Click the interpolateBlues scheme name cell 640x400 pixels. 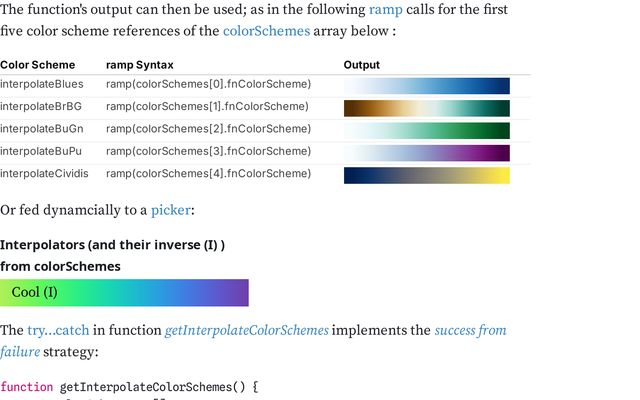pyautogui.click(x=42, y=84)
